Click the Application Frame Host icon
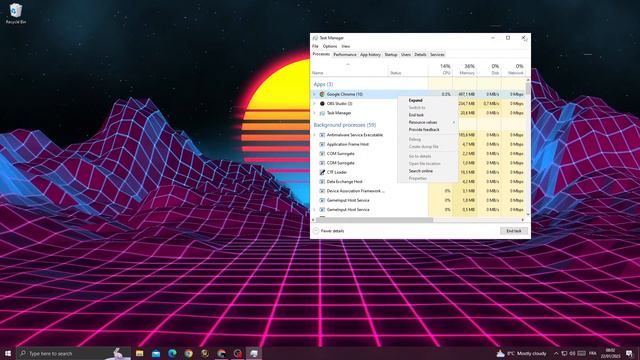The height and width of the screenshot is (360, 640). coord(322,144)
